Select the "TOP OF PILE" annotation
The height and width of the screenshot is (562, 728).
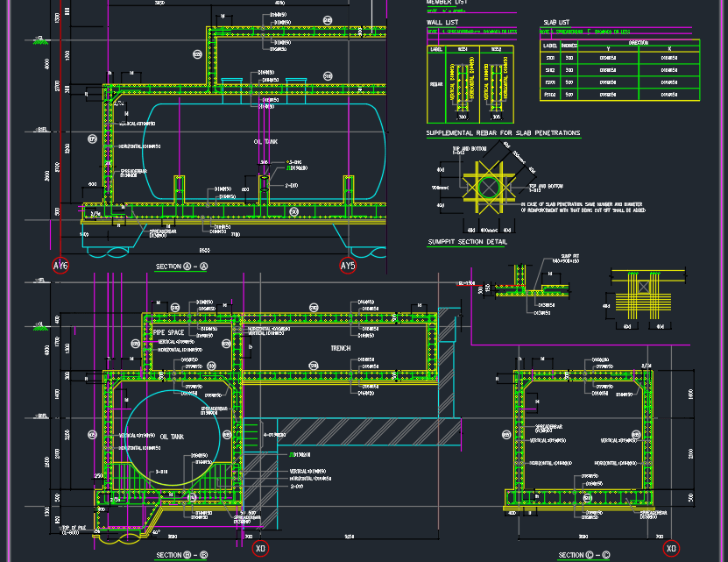point(74,528)
